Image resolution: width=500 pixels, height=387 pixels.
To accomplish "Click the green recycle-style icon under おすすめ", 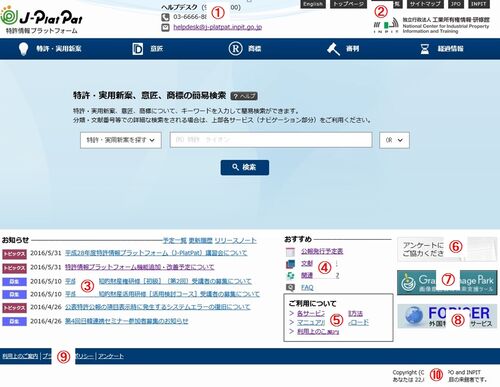I will 290,276.
